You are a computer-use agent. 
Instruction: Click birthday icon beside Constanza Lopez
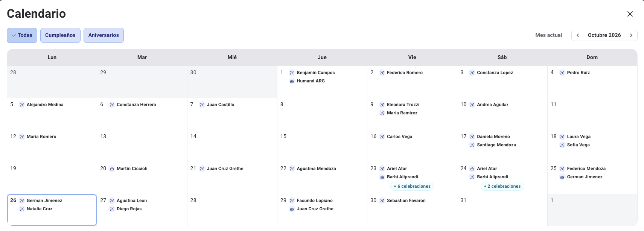pos(472,73)
